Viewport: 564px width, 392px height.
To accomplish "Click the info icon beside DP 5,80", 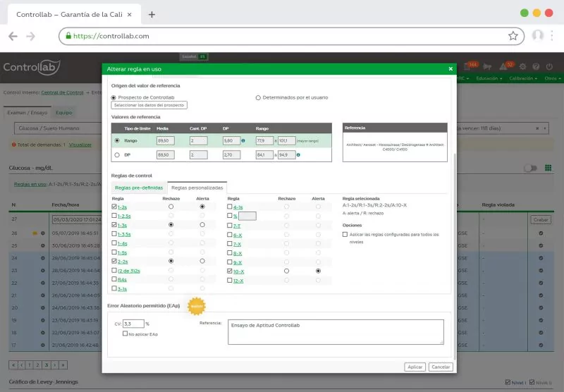I will coord(243,140).
